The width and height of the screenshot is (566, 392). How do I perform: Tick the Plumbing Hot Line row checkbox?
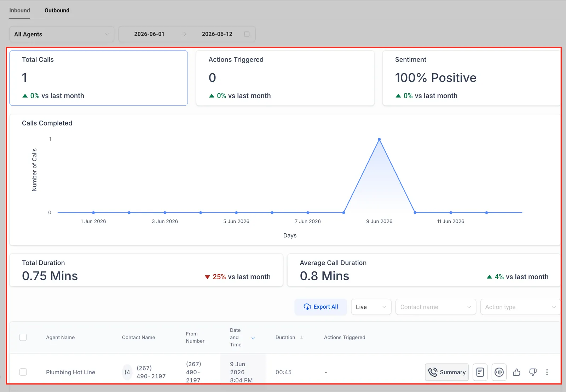(x=23, y=372)
